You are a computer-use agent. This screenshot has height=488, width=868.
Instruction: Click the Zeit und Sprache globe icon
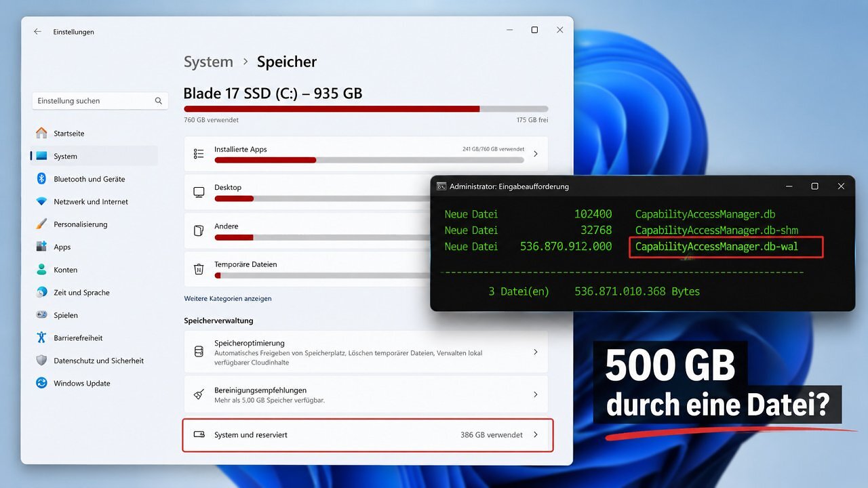pos(41,292)
